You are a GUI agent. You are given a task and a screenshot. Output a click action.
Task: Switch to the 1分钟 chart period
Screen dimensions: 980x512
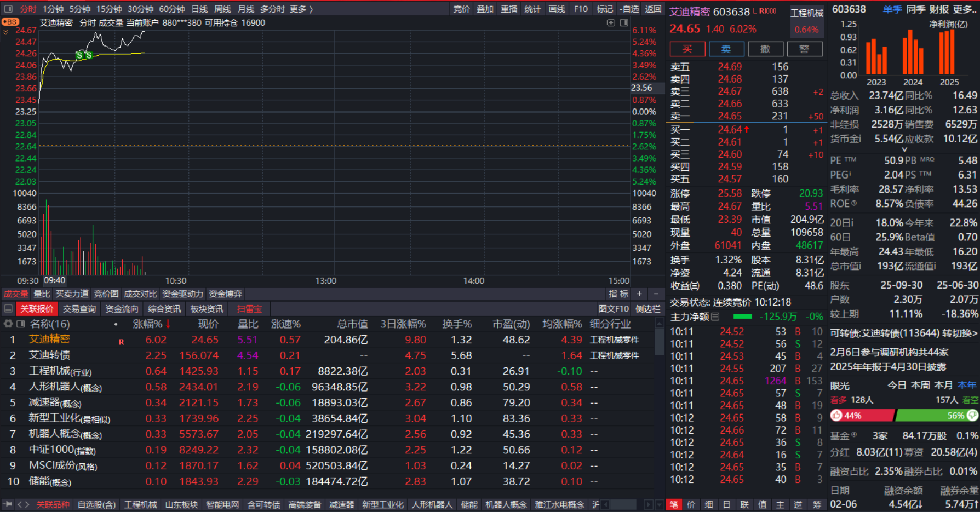point(53,9)
